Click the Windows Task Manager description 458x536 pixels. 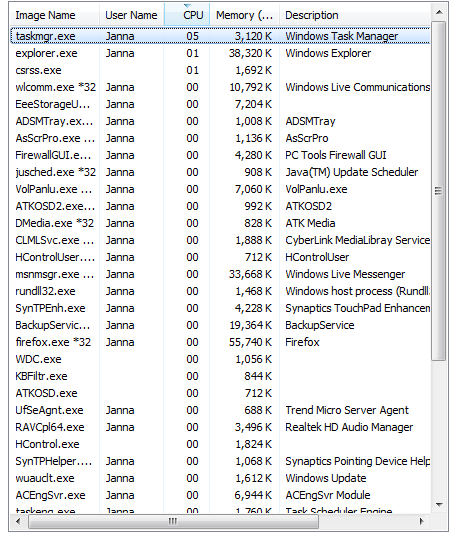342,36
